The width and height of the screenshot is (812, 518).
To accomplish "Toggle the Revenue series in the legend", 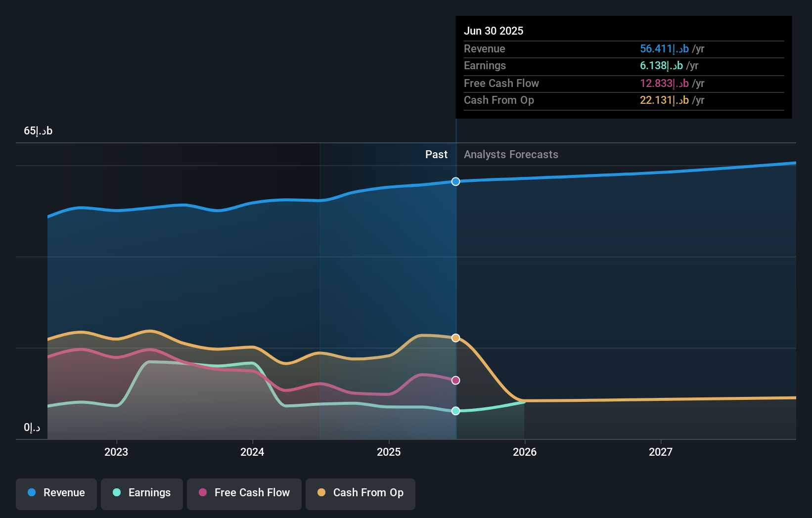I will click(x=56, y=493).
